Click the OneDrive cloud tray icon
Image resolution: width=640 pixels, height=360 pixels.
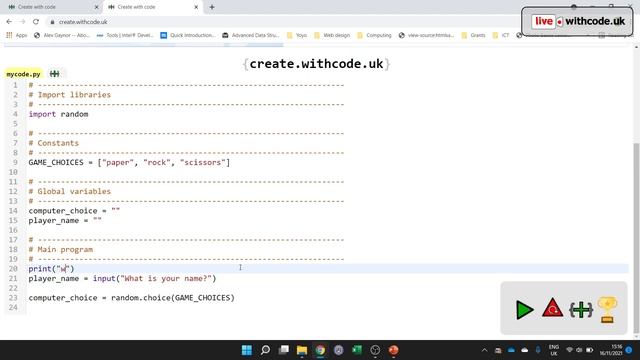(511, 350)
